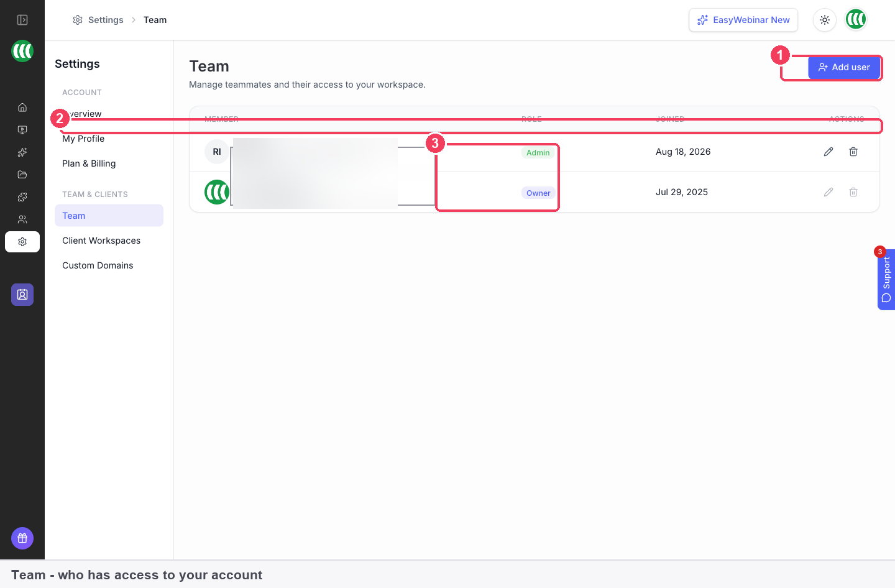Open the account avatar in top right
Image resolution: width=895 pixels, height=588 pixels.
856,20
